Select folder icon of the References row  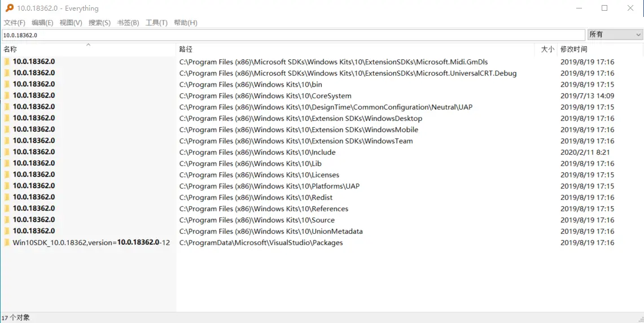[x=7, y=209]
